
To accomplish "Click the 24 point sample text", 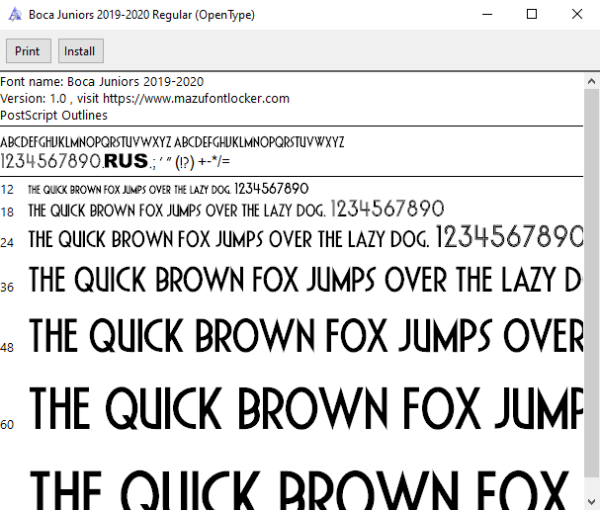I will (x=306, y=237).
